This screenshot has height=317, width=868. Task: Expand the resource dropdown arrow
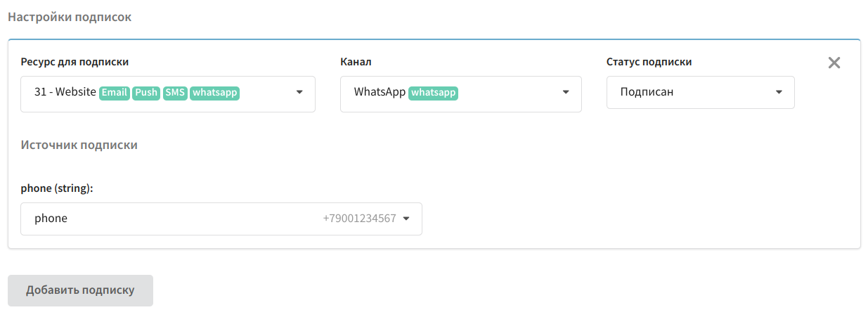click(299, 92)
